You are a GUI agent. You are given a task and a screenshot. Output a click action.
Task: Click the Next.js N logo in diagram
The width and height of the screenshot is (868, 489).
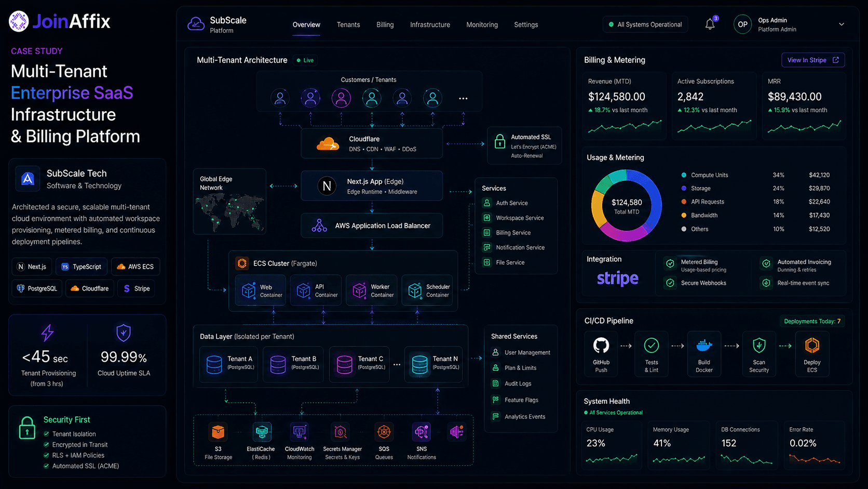tap(327, 186)
